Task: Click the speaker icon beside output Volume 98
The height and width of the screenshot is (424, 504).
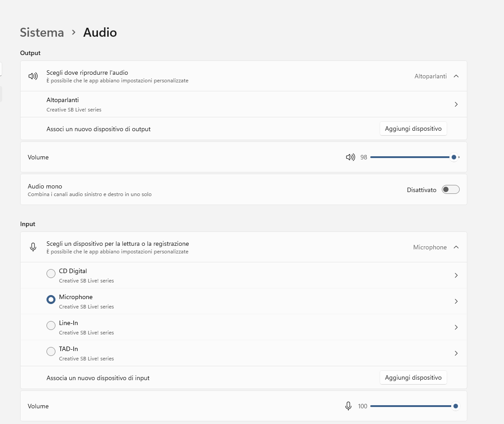Action: click(350, 157)
